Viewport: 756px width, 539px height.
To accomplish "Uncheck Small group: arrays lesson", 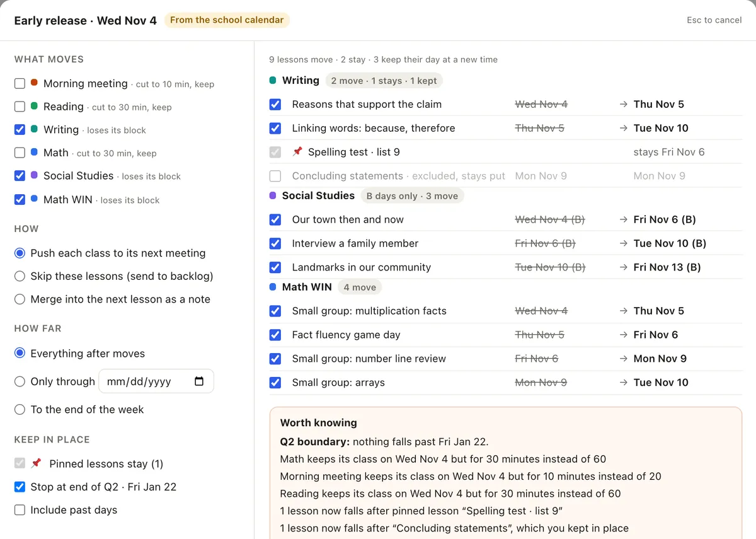I will (275, 383).
